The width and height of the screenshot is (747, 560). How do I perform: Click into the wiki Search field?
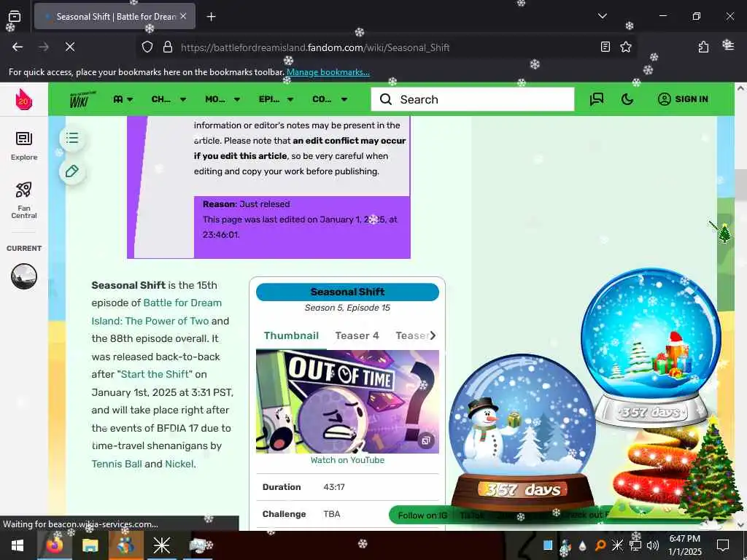pos(473,99)
